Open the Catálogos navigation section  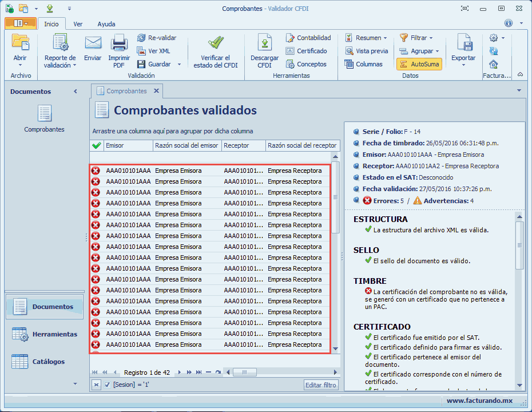tap(45, 362)
